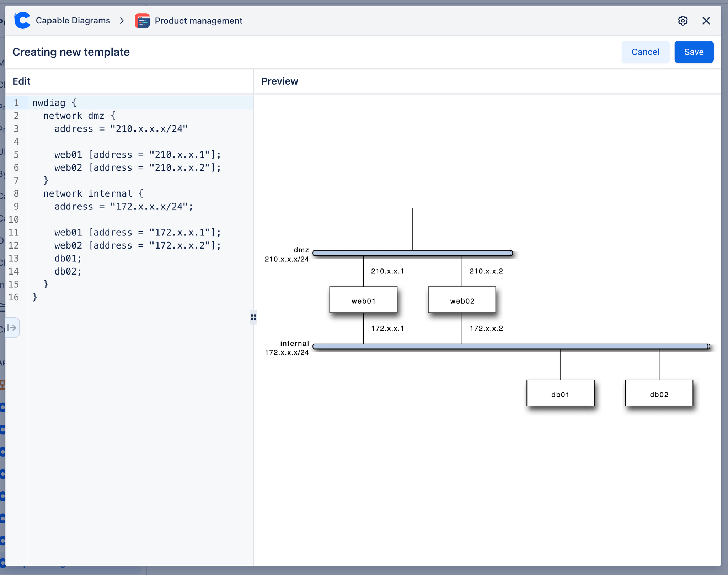Click the web02 node in preview

pos(462,300)
